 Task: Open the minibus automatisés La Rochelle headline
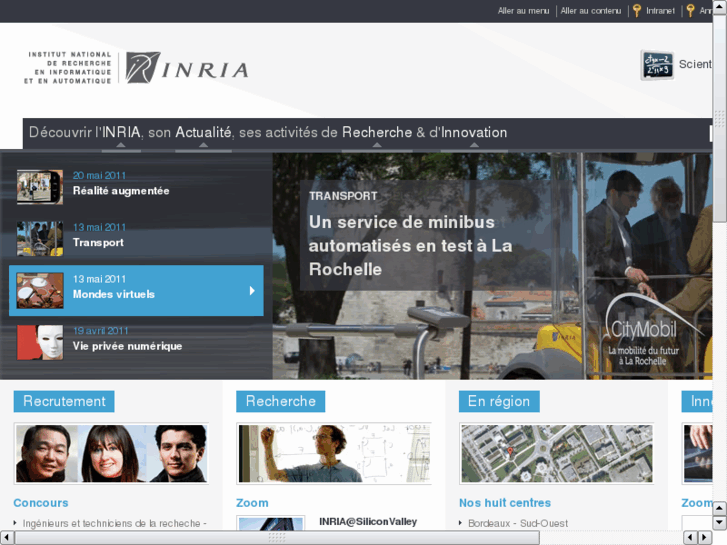410,246
